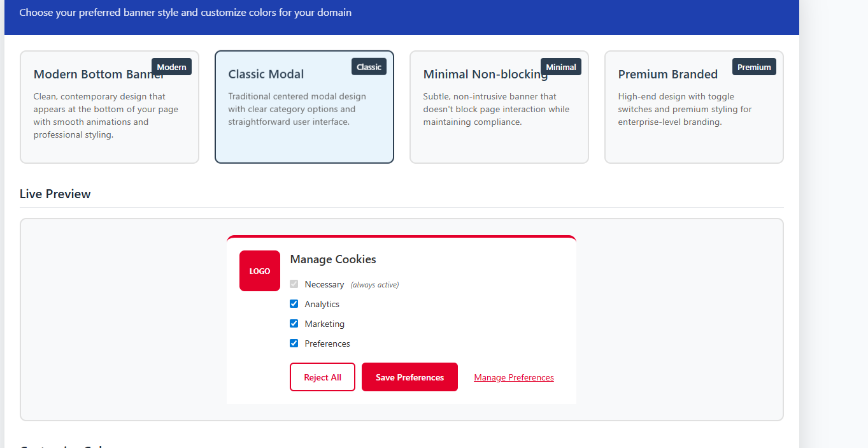Click the Analytics label text

322,304
